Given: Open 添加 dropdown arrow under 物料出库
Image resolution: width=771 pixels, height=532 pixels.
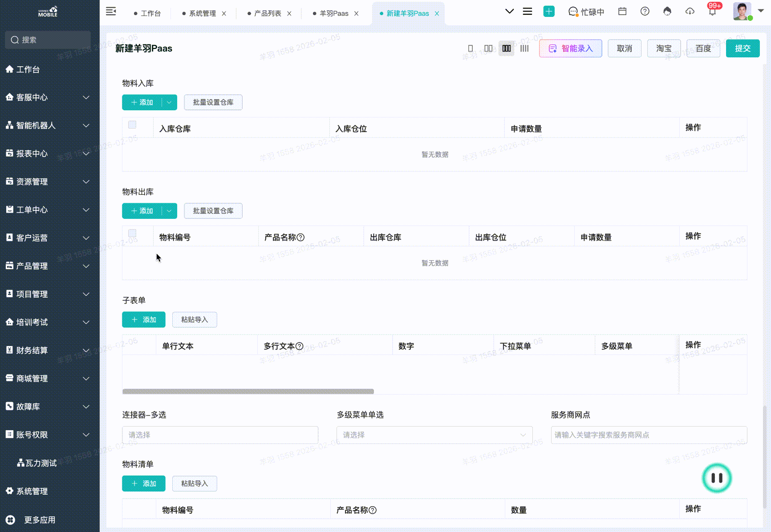Looking at the screenshot, I should coord(169,211).
